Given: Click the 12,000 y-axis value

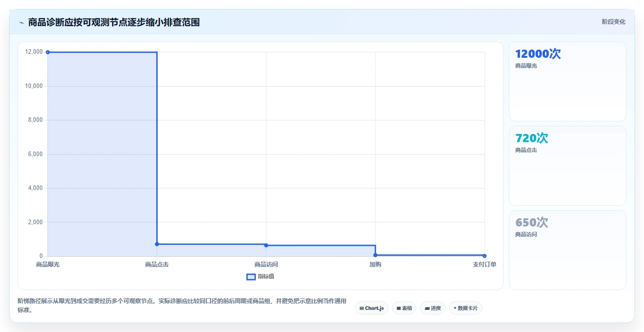Looking at the screenshot, I should [x=34, y=52].
